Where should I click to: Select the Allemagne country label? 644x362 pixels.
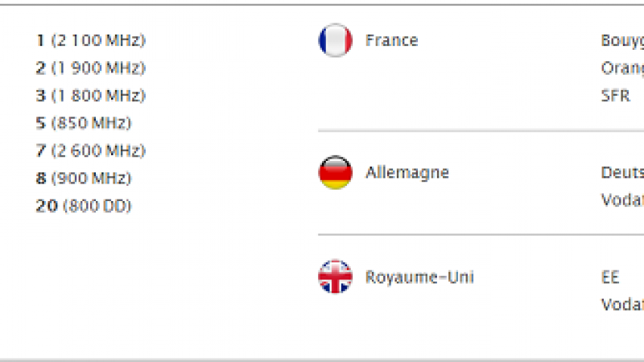click(x=407, y=173)
